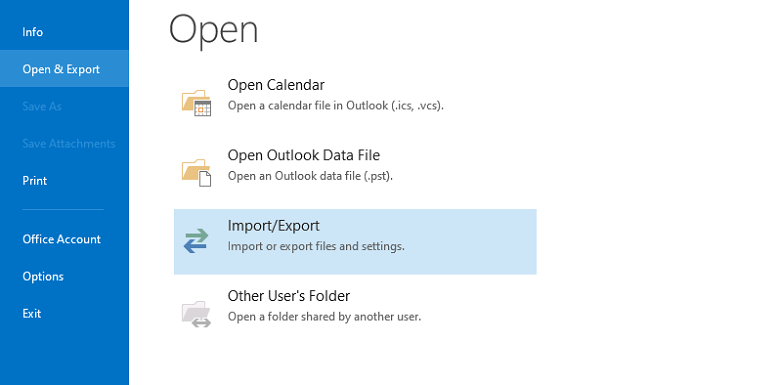Click the Open Outlook Data File folder icon
Viewport: 779px width, 385px height.
click(x=196, y=172)
